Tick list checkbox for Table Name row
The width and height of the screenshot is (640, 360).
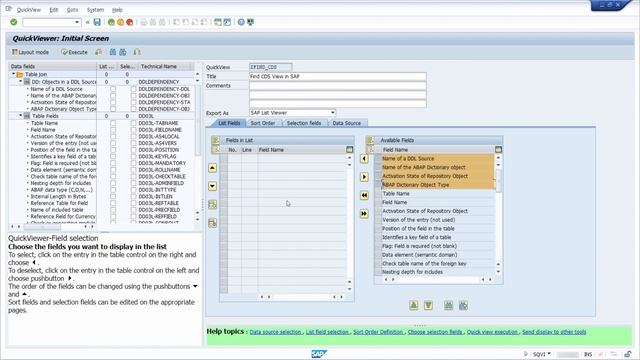pos(113,123)
